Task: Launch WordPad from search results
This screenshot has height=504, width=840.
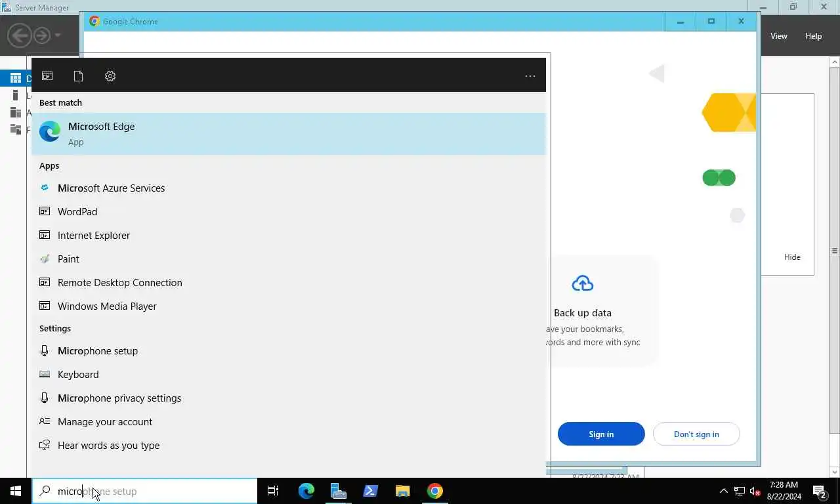Action: 289,211
